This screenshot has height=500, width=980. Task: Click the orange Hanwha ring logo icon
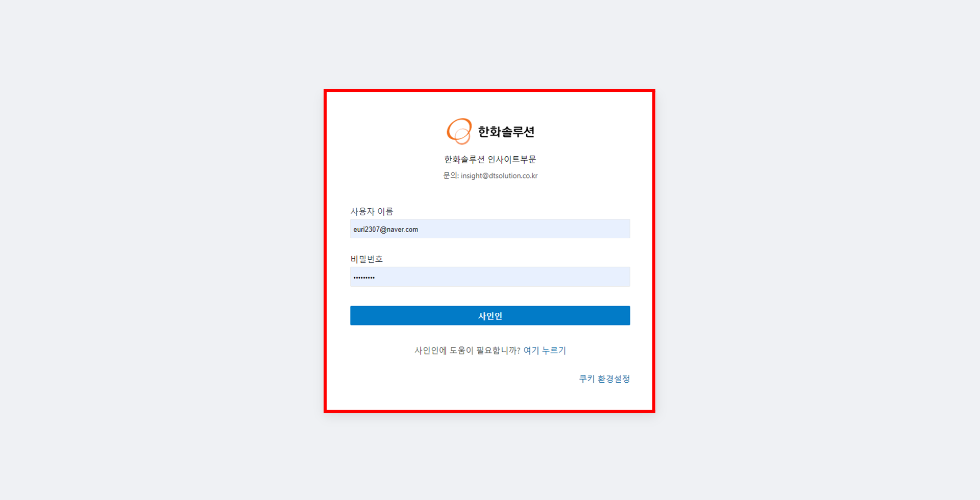point(459,131)
